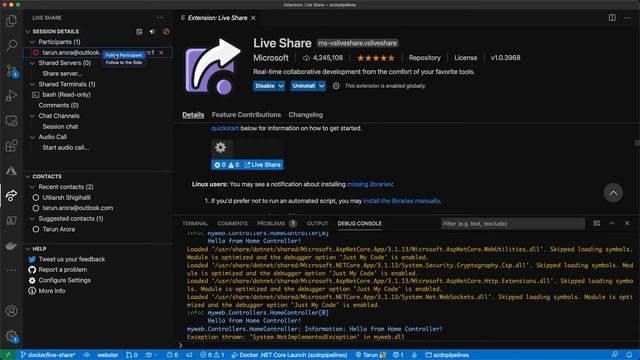Screen dimensions: 640x360
Task: Click the session details copy link icon
Action: pos(139,31)
